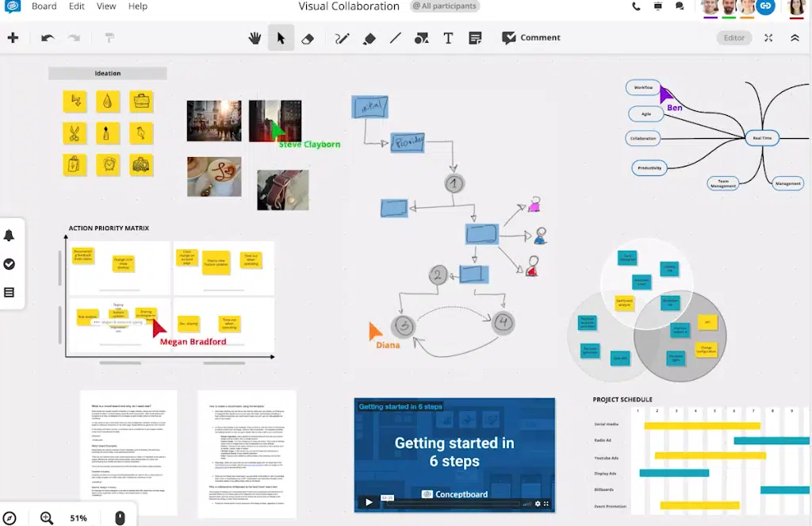Expand the plus insert menu

click(x=13, y=38)
